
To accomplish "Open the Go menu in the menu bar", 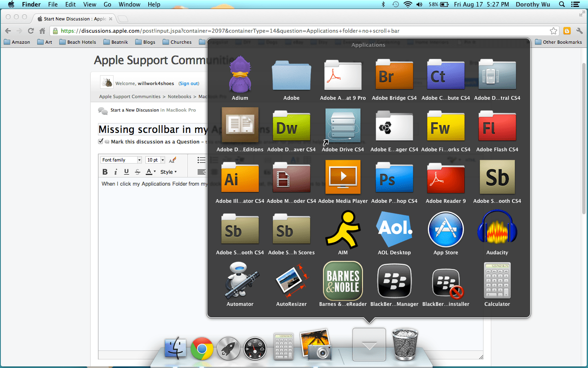I will 107,4.
